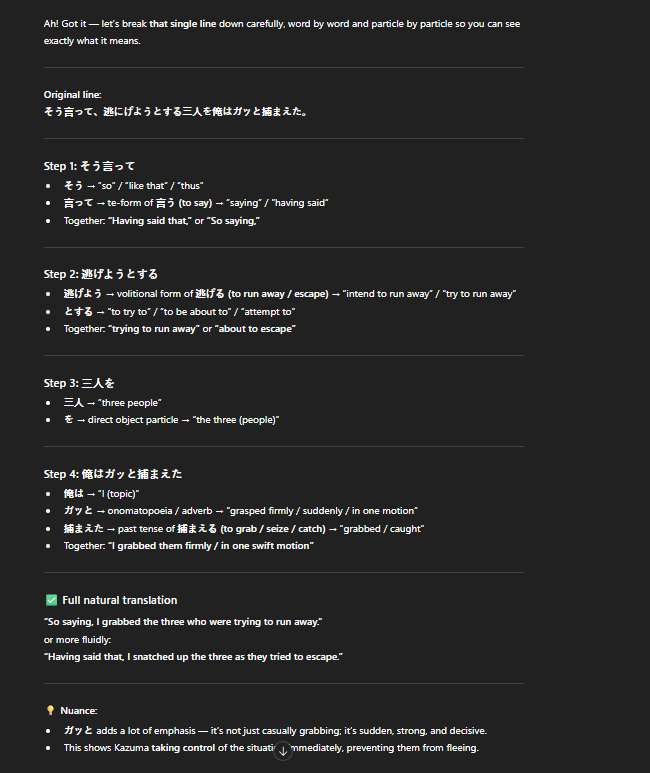The height and width of the screenshot is (773, 650).
Task: Click the bullet on 逃げよう volitional form
Action: (289, 294)
